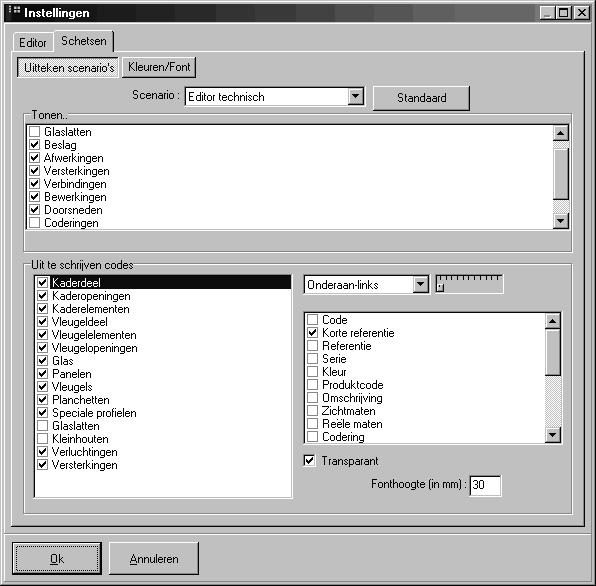Switch to the Editor tab

tap(33, 43)
